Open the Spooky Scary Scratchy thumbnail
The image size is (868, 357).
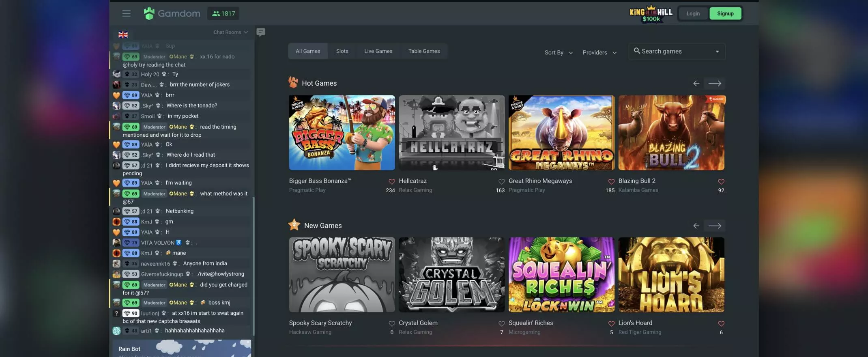coord(342,275)
